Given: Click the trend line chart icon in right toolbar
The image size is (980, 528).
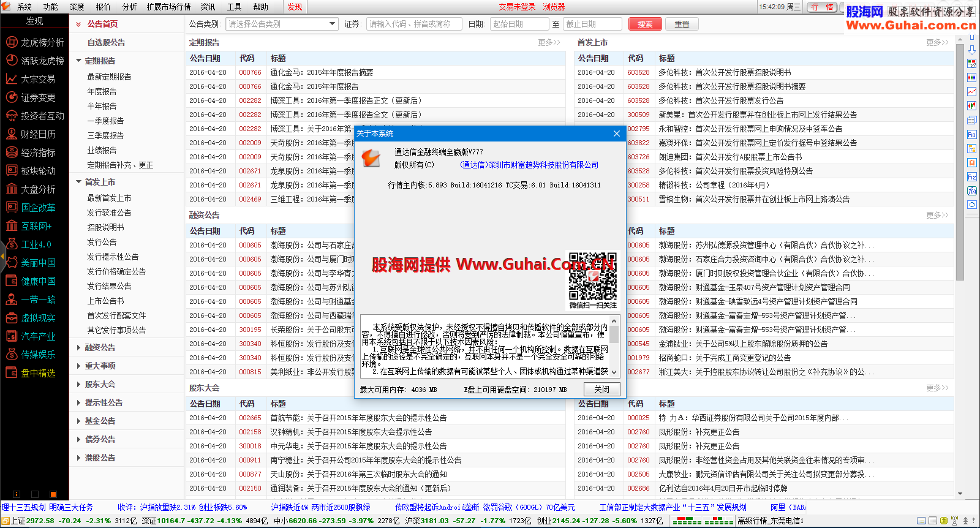Looking at the screenshot, I should coord(972,92).
